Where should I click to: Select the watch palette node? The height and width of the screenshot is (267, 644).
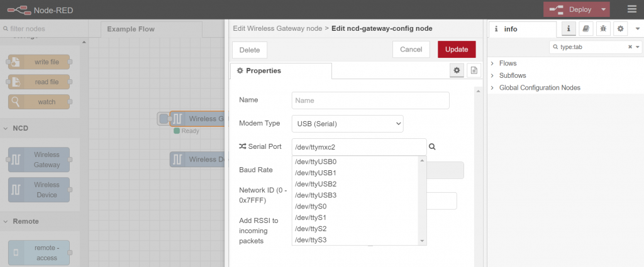pos(39,102)
